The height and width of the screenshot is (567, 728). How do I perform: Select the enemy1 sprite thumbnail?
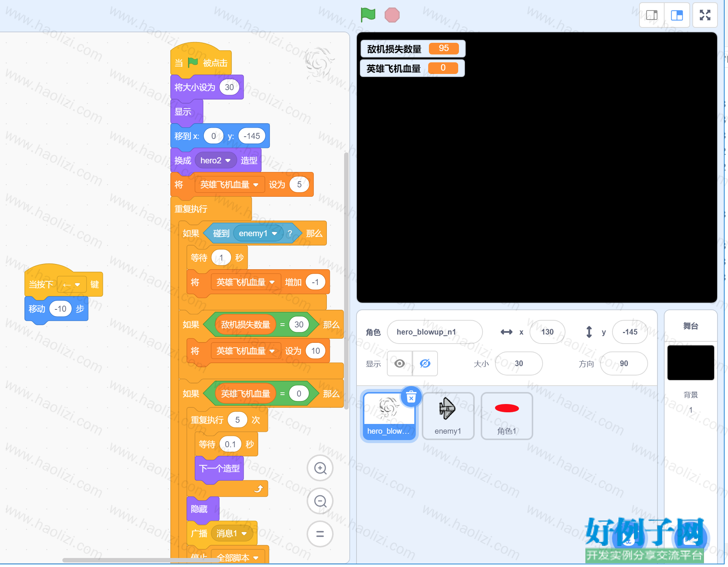point(448,416)
